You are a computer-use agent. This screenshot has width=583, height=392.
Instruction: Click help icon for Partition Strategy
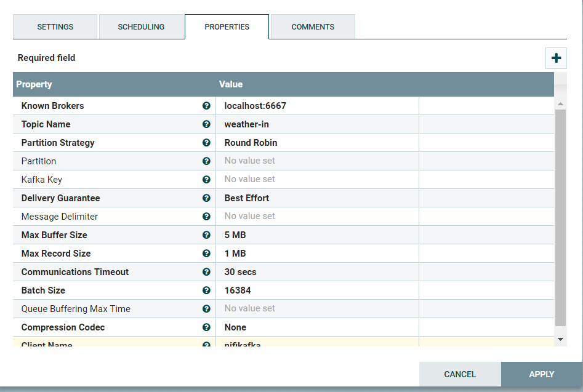tap(206, 143)
